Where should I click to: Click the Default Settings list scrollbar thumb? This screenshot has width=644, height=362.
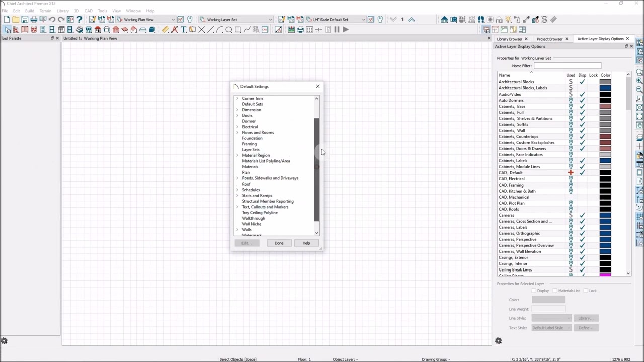pos(316,169)
